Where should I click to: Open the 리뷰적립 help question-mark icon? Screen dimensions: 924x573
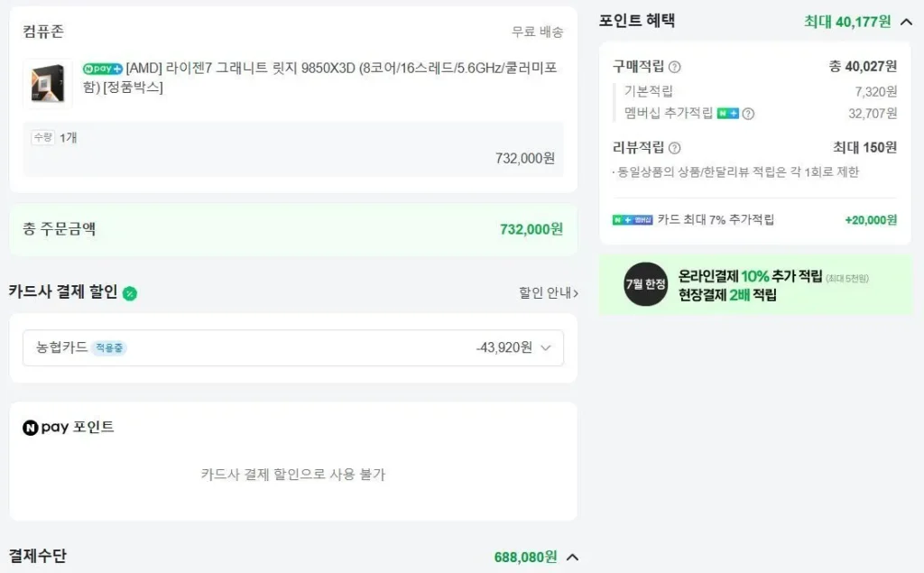675,148
